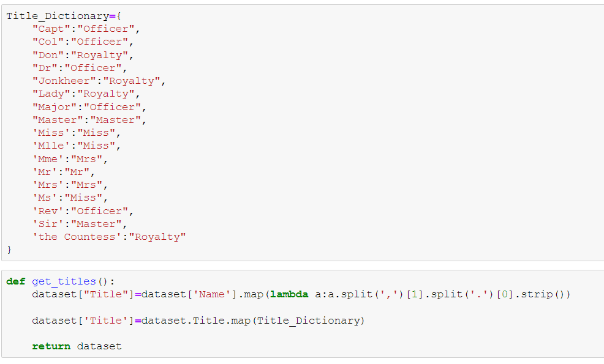This screenshot has width=604, height=364.
Task: Click the 'the Countess':"Royalty" entry
Action: click(108, 237)
